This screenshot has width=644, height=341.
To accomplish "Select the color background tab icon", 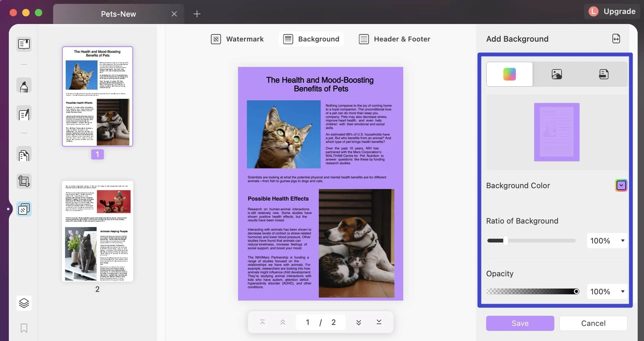I will 510,74.
